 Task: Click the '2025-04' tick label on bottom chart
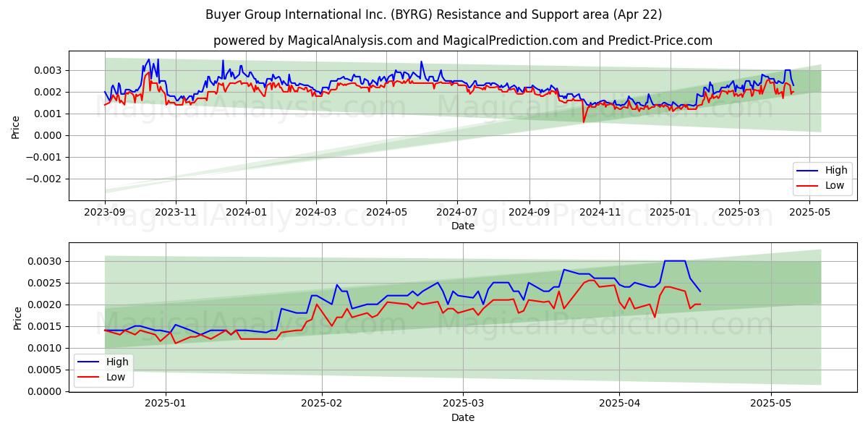[x=620, y=403]
